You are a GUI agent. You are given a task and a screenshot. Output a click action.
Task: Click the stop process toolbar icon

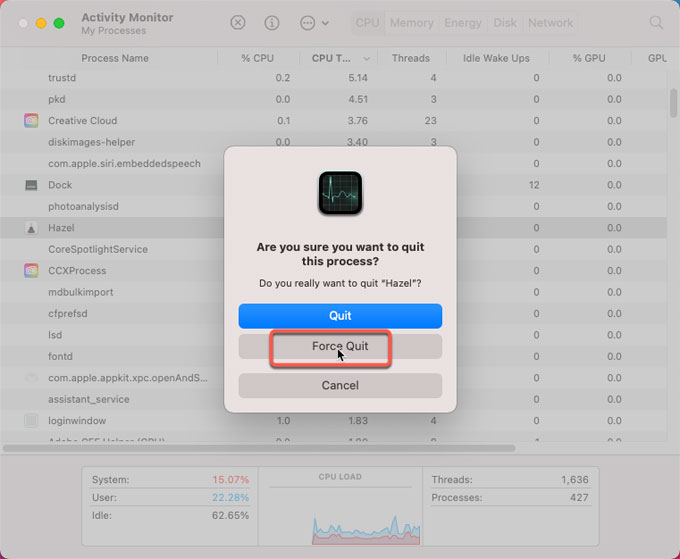pyautogui.click(x=238, y=23)
